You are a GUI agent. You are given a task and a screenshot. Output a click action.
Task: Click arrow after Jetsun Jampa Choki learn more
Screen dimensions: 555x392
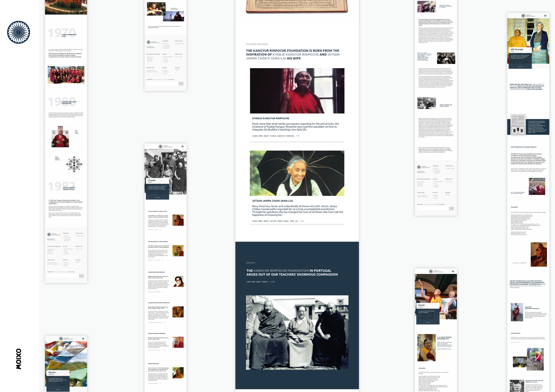tap(301, 221)
